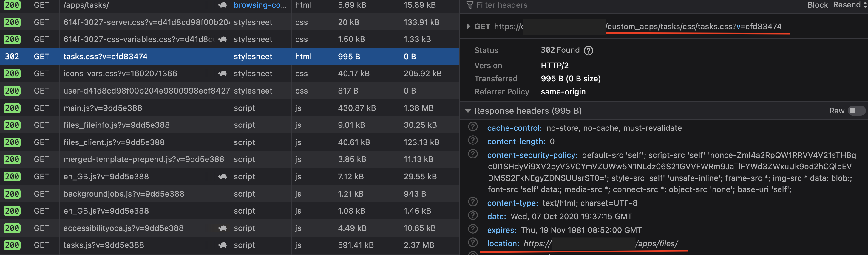
Task: Select the icons-vars.css?v=1602071366 request
Action: click(x=230, y=74)
